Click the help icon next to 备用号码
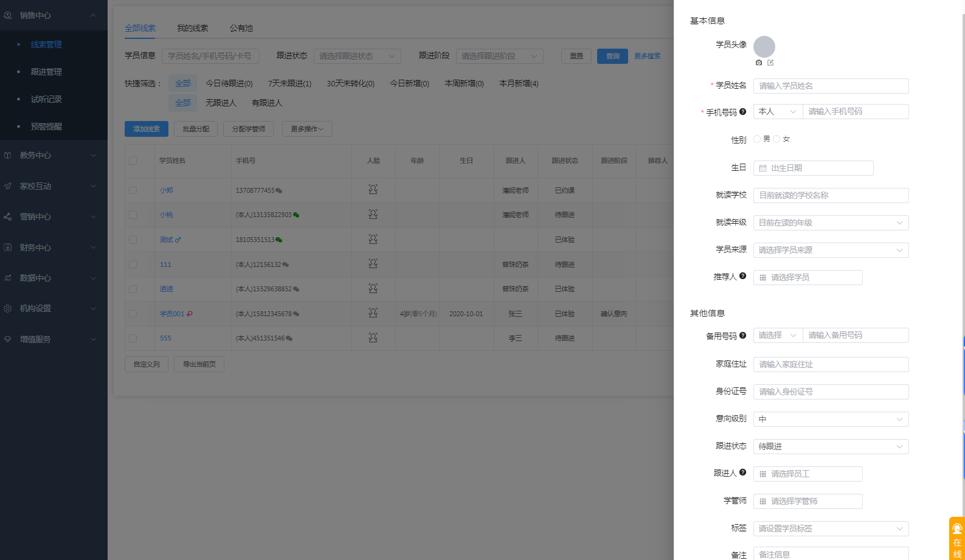Screen dimensions: 965x560 click(x=742, y=336)
